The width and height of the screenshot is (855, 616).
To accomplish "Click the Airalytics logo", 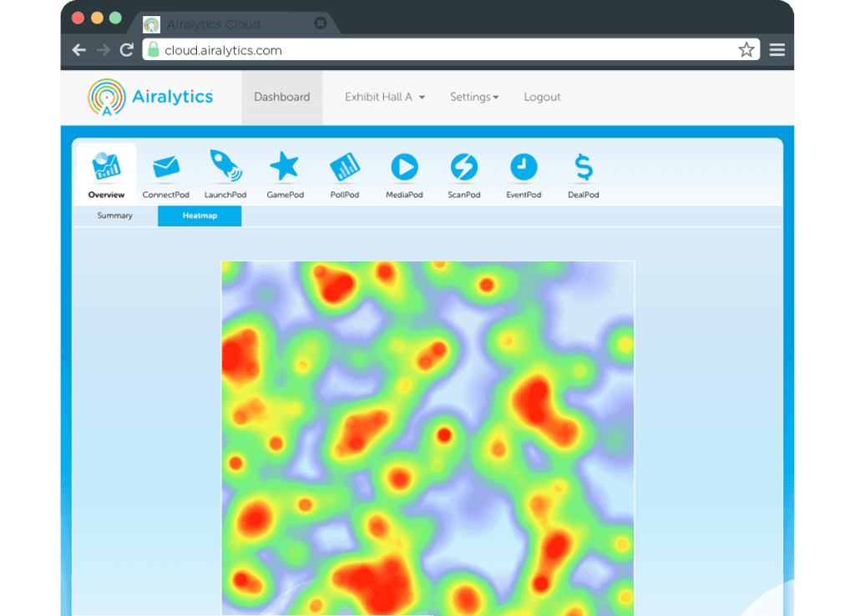I will coord(150,97).
